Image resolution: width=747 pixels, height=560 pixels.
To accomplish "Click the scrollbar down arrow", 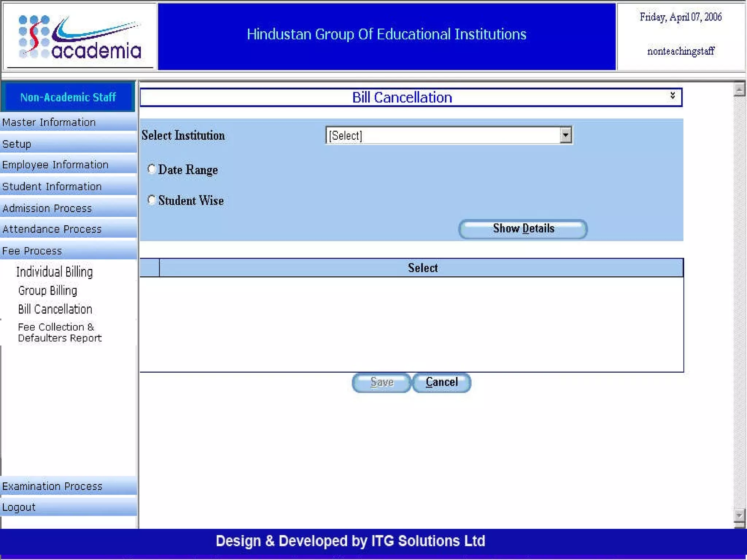I will 739,515.
